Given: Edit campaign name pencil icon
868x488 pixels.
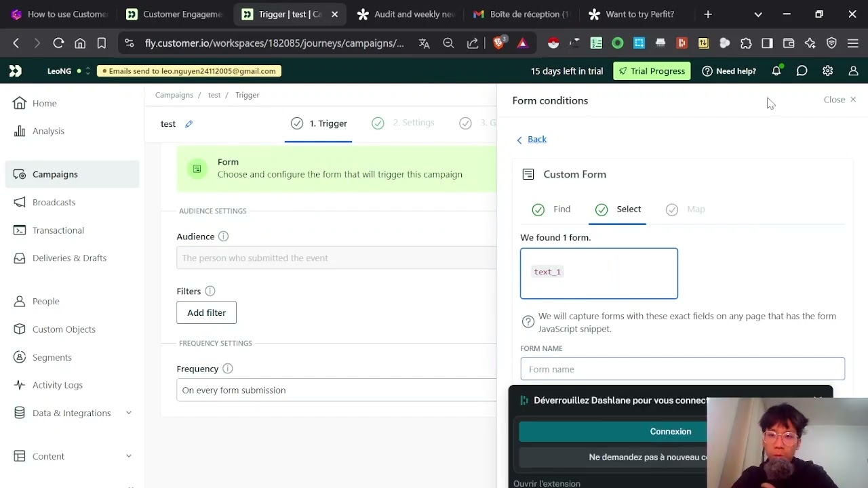Looking at the screenshot, I should pos(189,124).
